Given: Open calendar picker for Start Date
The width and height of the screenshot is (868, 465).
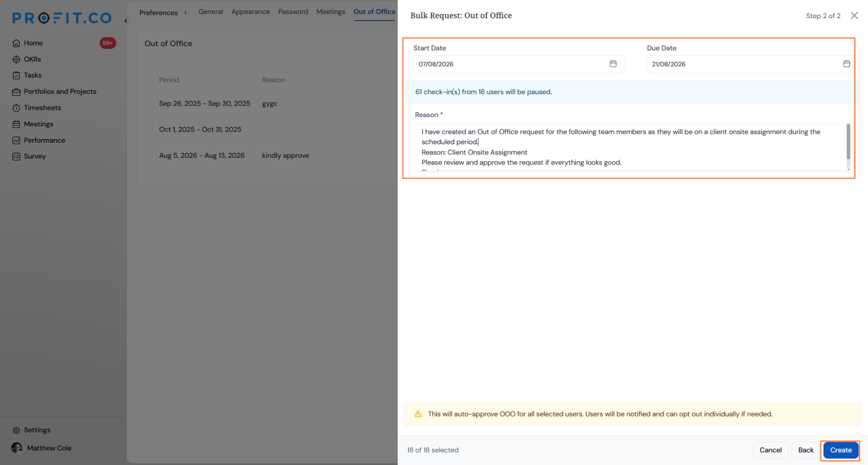Looking at the screenshot, I should 613,64.
